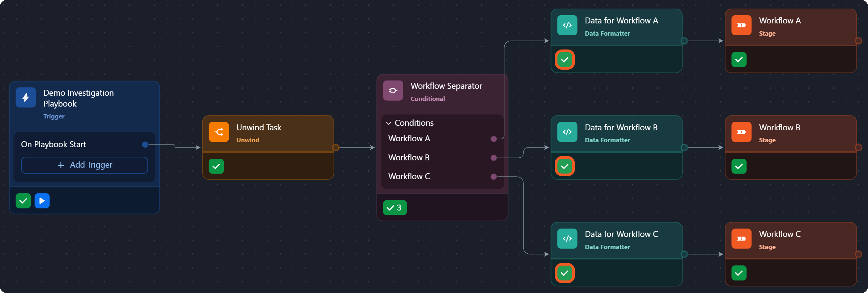The height and width of the screenshot is (293, 868).
Task: Click the Data for Workflow B code icon
Action: (567, 132)
